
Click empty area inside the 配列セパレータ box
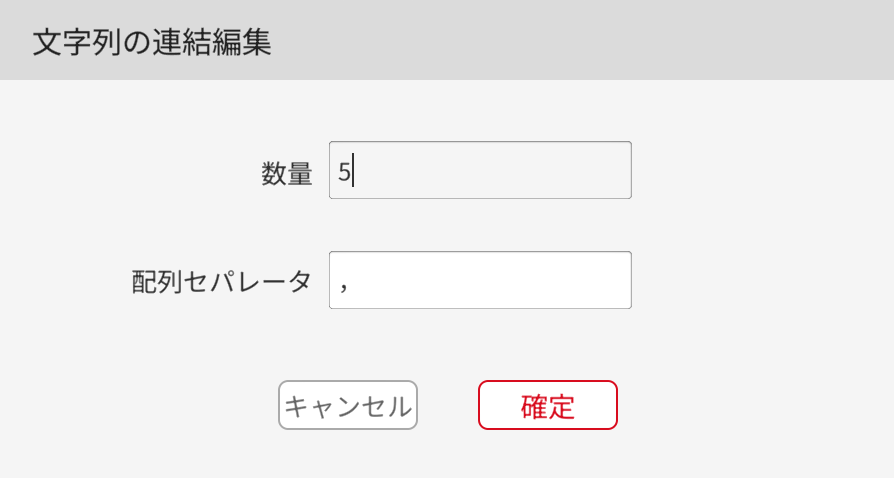pos(500,280)
